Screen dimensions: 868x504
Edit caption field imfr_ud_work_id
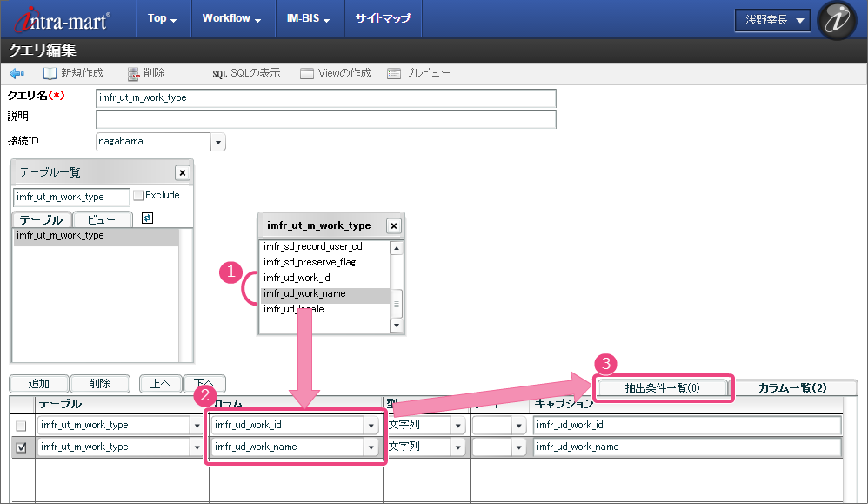pyautogui.click(x=687, y=426)
